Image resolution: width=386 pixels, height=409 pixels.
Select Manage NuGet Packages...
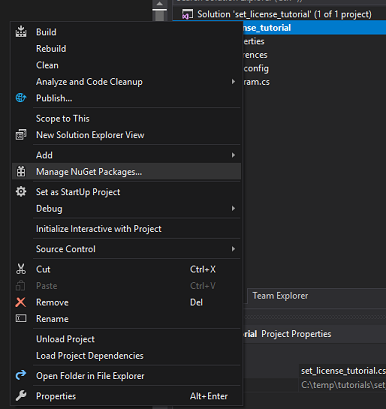pos(126,172)
